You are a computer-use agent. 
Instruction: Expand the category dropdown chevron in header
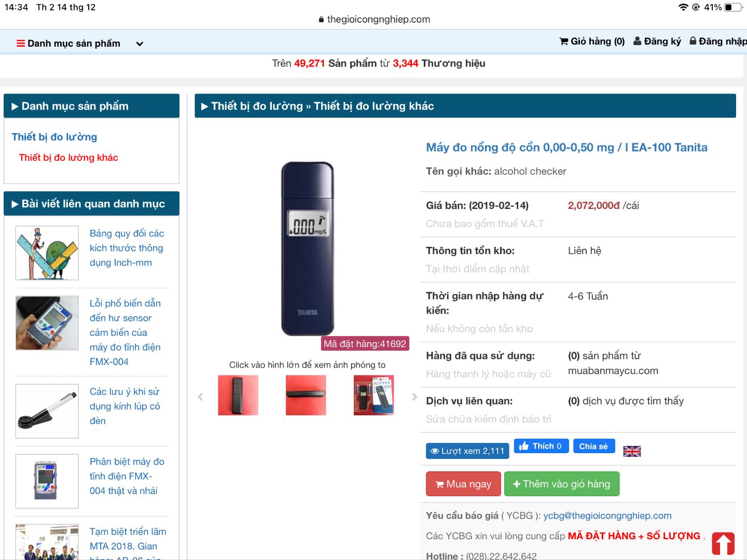coord(140,44)
